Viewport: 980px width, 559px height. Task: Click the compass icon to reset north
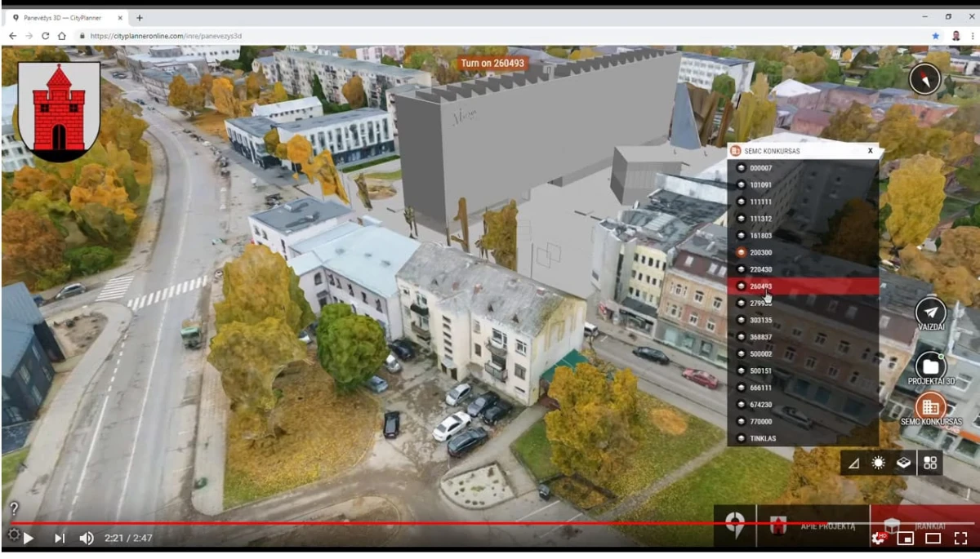(x=924, y=79)
